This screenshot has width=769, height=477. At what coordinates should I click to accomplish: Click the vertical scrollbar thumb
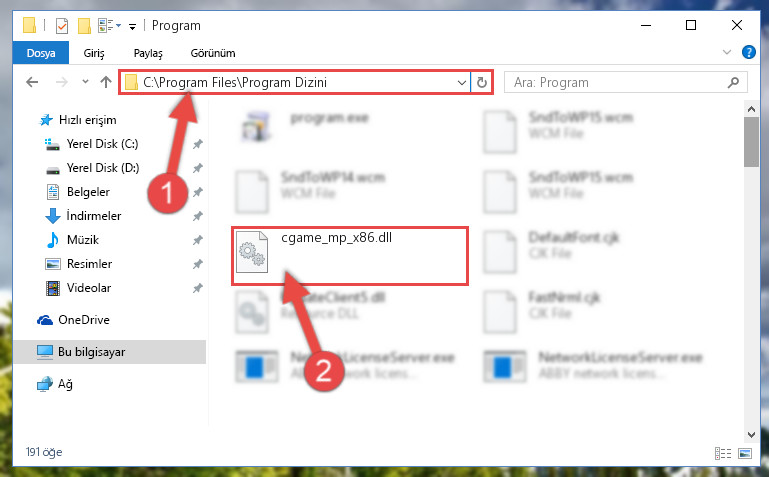[751, 142]
